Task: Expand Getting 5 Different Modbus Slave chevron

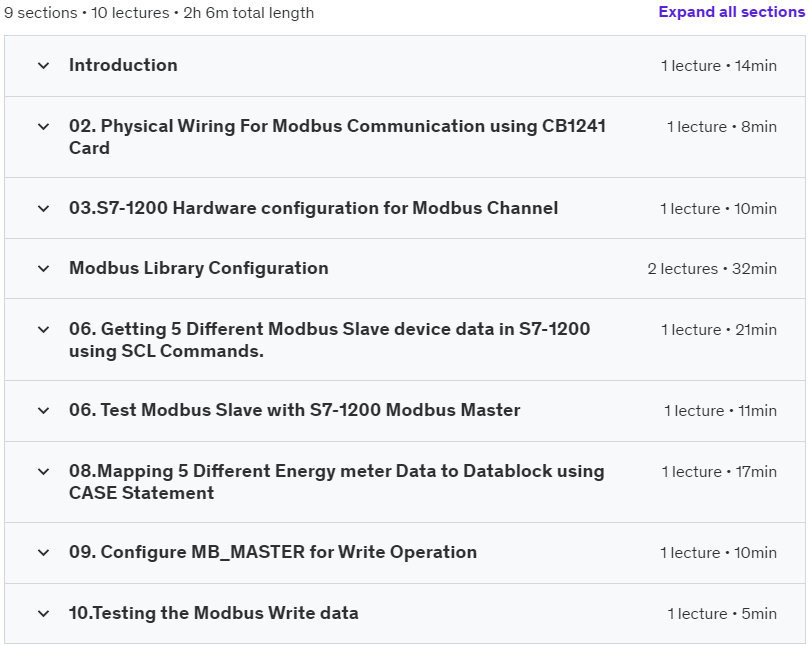Action: coord(43,330)
